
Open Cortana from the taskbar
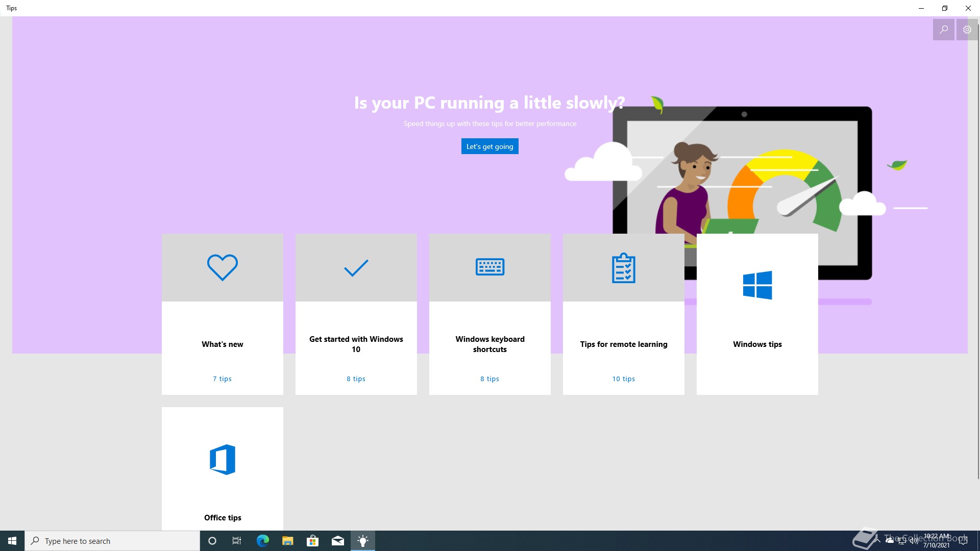(212, 541)
